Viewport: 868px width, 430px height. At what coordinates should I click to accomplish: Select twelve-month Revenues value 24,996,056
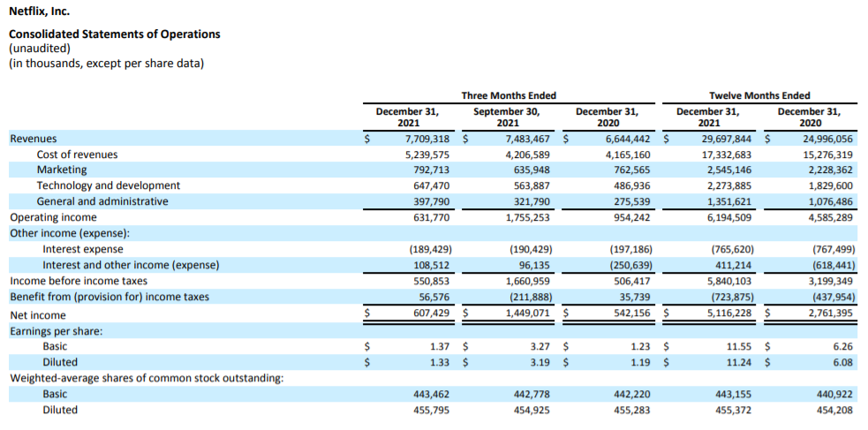(x=827, y=139)
